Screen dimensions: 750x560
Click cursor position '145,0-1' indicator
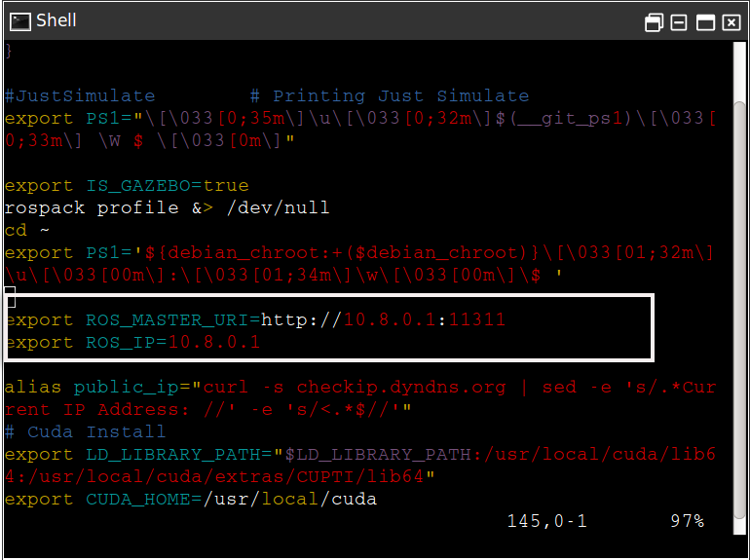point(546,521)
